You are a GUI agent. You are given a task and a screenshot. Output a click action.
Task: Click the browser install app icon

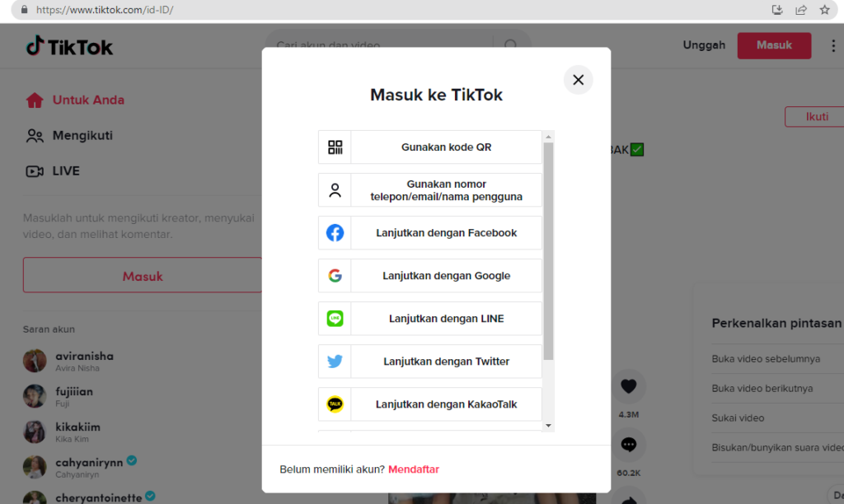(777, 10)
